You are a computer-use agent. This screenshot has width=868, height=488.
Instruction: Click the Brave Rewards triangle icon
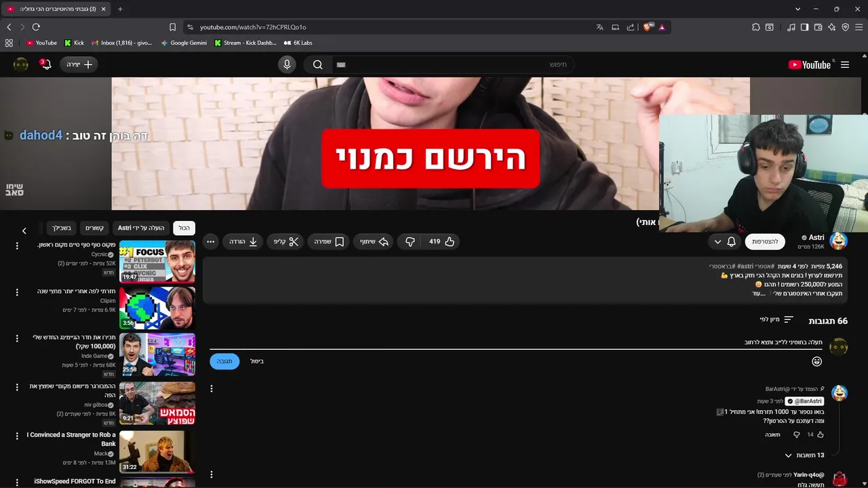click(x=662, y=27)
